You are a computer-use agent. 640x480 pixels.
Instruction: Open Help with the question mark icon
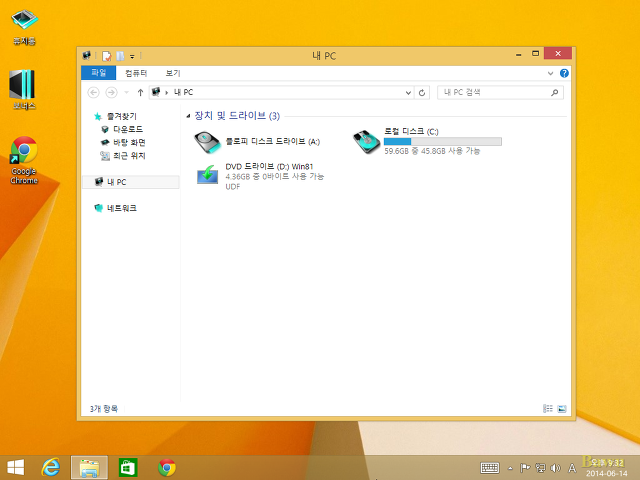(564, 73)
